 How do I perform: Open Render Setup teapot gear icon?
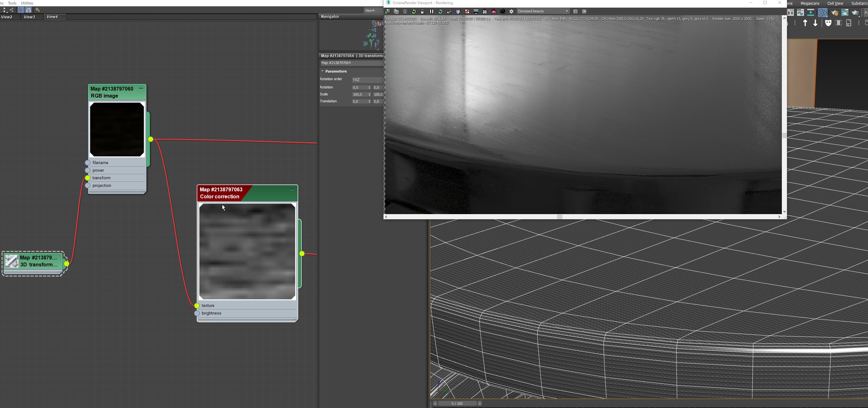(x=835, y=13)
